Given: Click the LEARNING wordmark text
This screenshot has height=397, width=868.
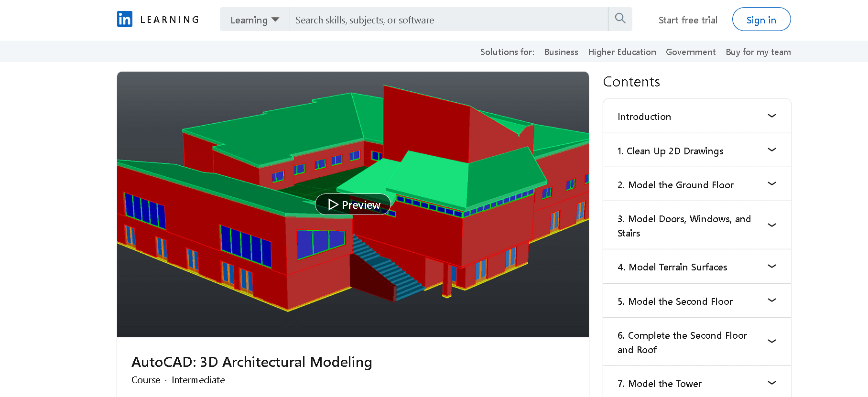Looking at the screenshot, I should point(170,20).
